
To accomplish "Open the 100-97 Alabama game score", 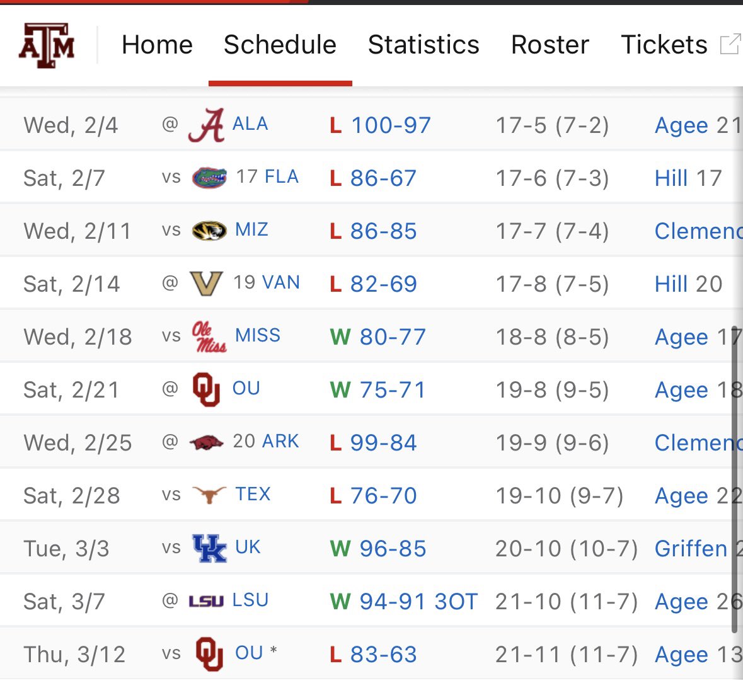I will (391, 125).
